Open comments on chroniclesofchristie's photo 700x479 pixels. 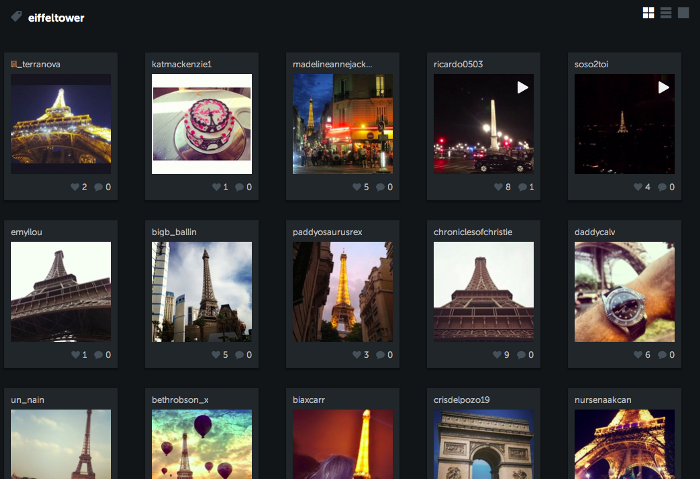click(521, 355)
